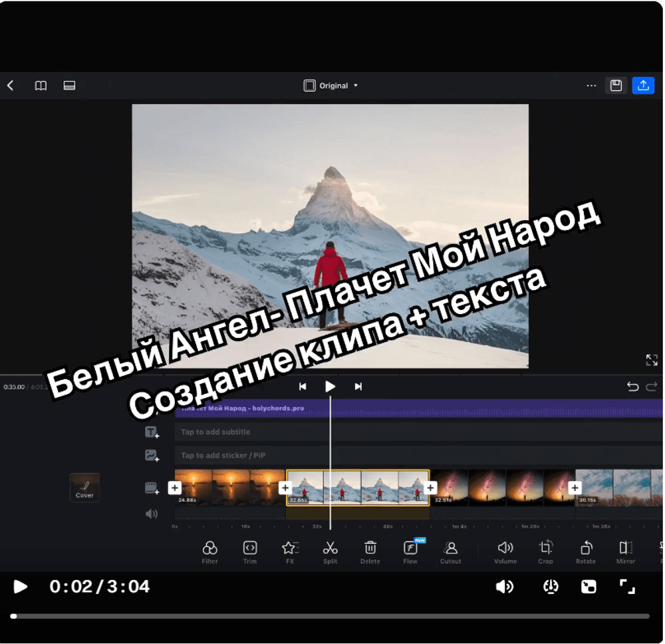Open the Original aspect ratio dropdown
Image resolution: width=665 pixels, height=644 pixels.
pyautogui.click(x=331, y=86)
